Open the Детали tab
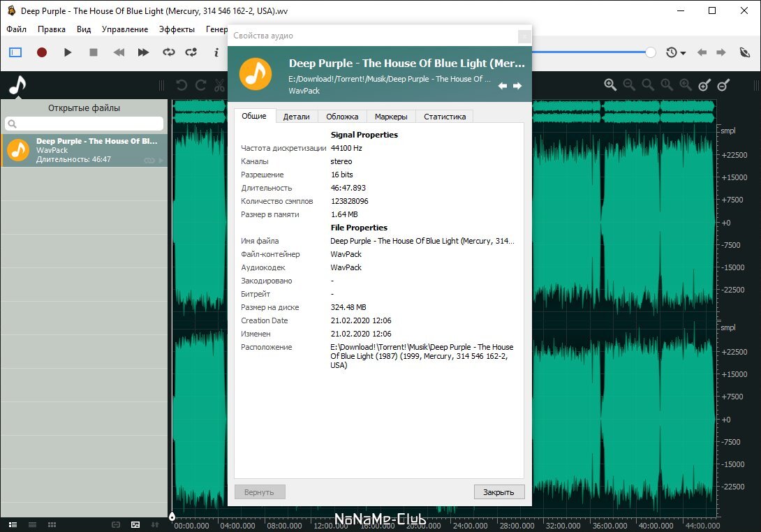 tap(296, 117)
